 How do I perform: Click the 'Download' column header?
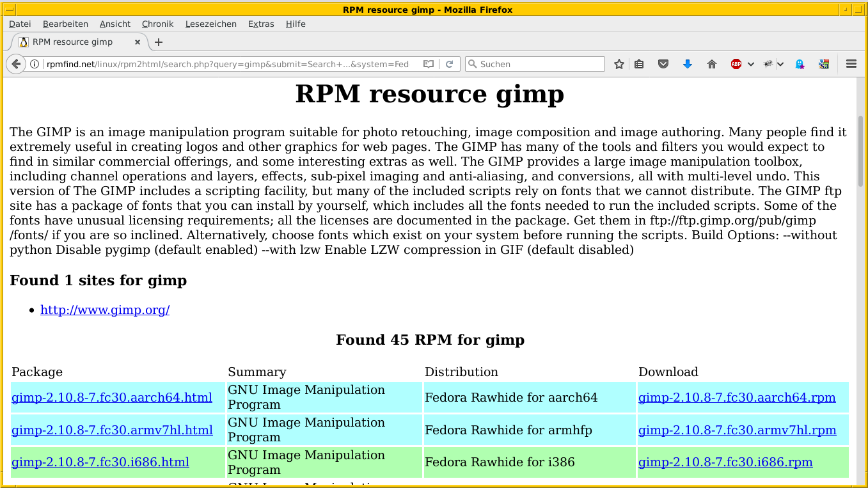point(668,372)
